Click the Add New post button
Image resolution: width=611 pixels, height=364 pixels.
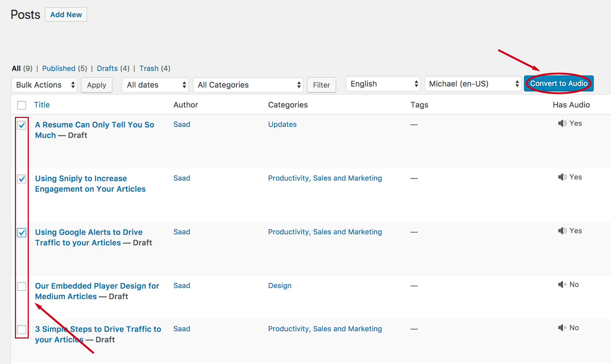point(66,15)
